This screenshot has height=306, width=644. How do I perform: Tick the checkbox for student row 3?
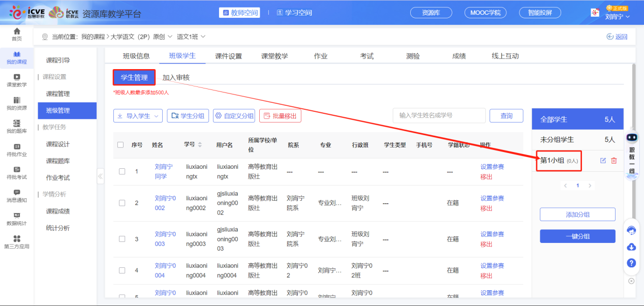(122, 239)
